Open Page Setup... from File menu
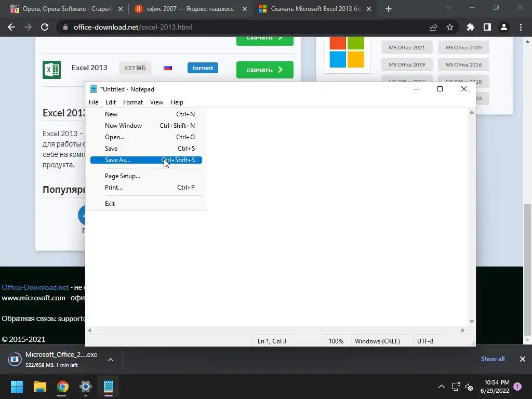Image resolution: width=532 pixels, height=399 pixels. (x=146, y=176)
